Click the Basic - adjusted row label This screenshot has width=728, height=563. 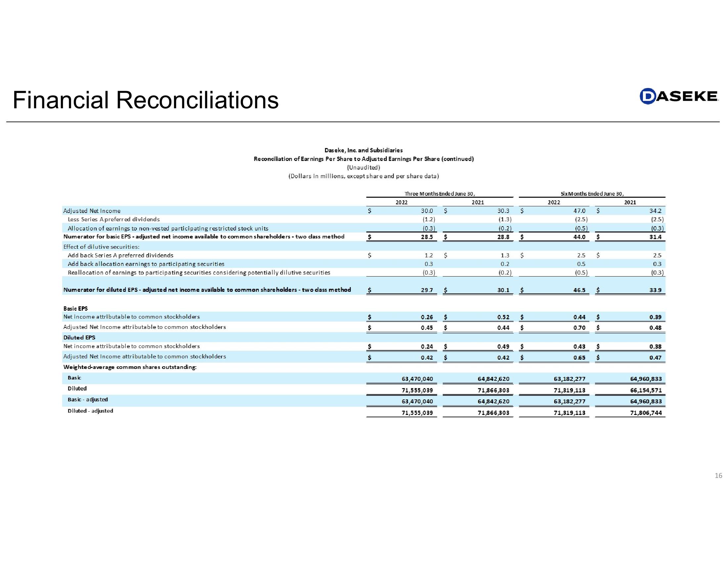pyautogui.click(x=88, y=400)
